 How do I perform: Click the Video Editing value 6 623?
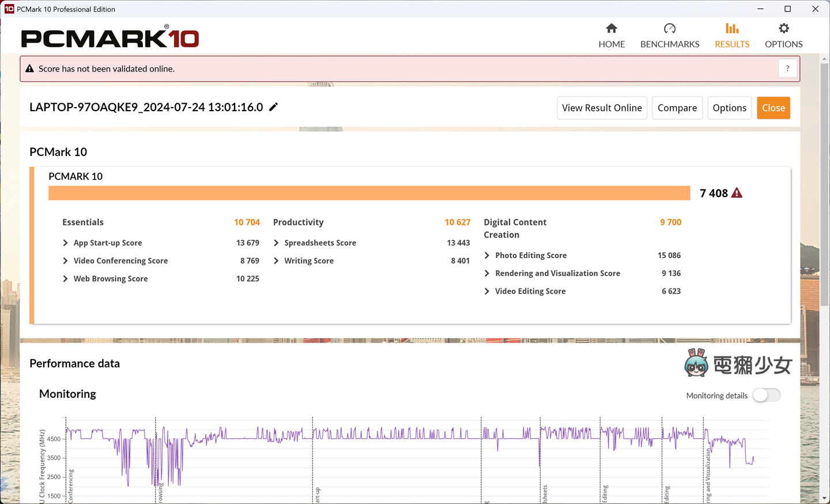click(671, 291)
